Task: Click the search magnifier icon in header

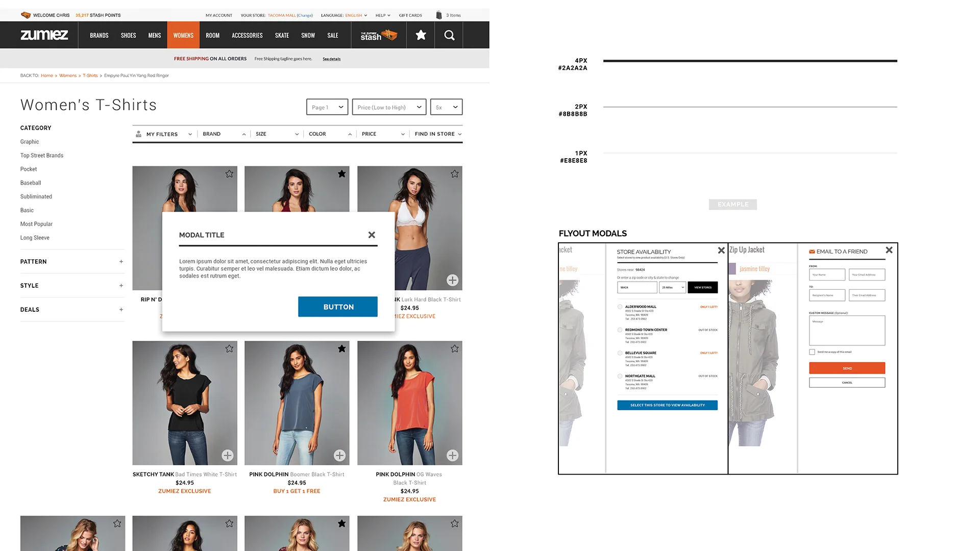Action: (449, 35)
